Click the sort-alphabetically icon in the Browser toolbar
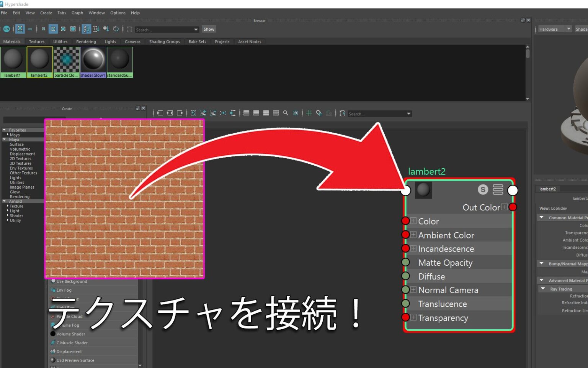The width and height of the screenshot is (588, 368). pos(86,29)
